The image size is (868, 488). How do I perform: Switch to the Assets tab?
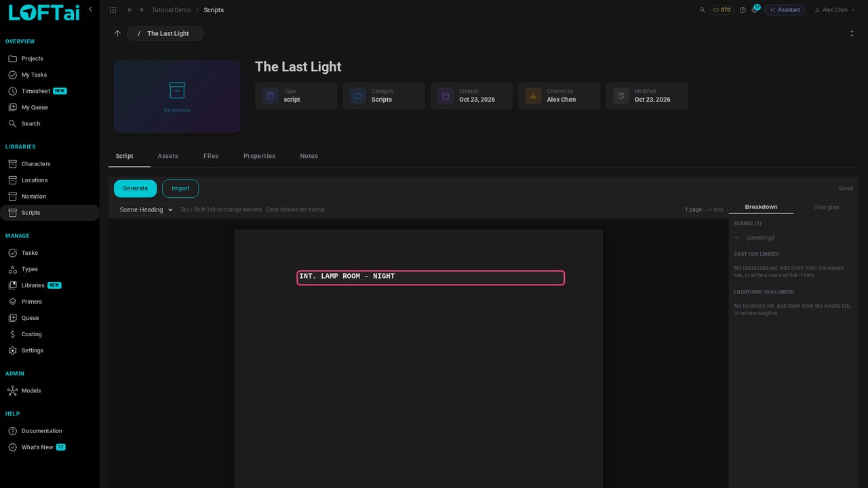point(168,156)
